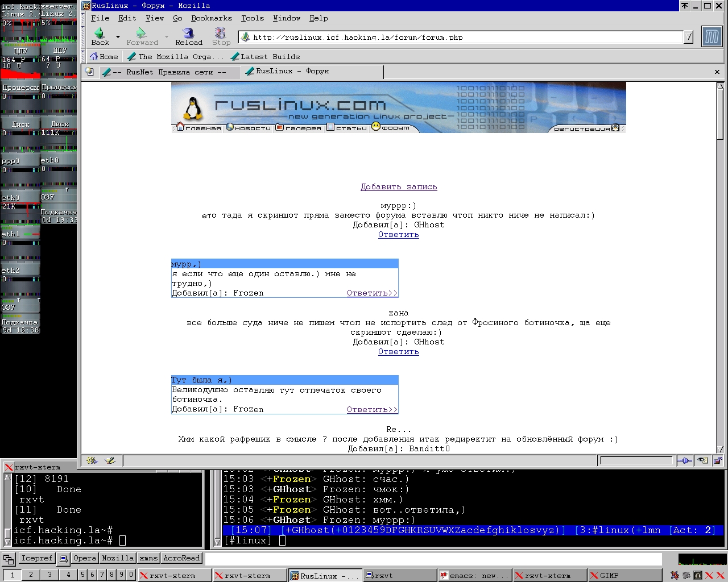The width and height of the screenshot is (728, 582).
Task: Click the Stop loading icon
Action: (x=221, y=33)
